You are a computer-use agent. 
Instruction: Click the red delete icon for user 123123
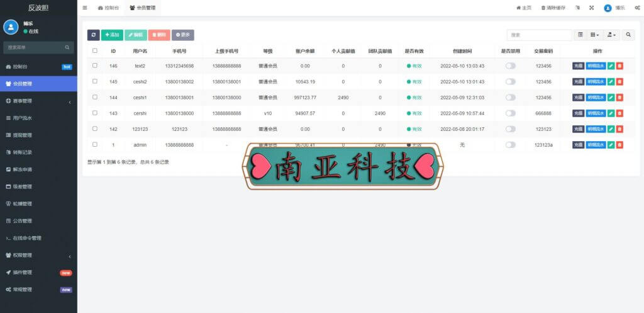pos(619,129)
